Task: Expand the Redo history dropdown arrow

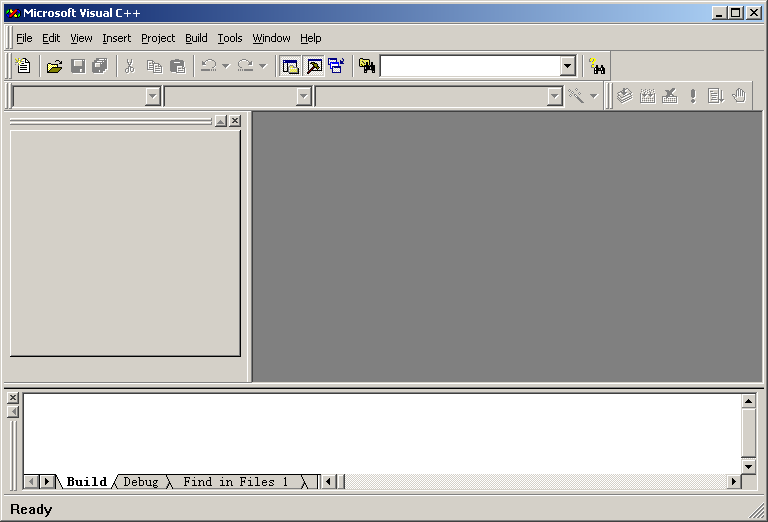Action: click(x=263, y=66)
